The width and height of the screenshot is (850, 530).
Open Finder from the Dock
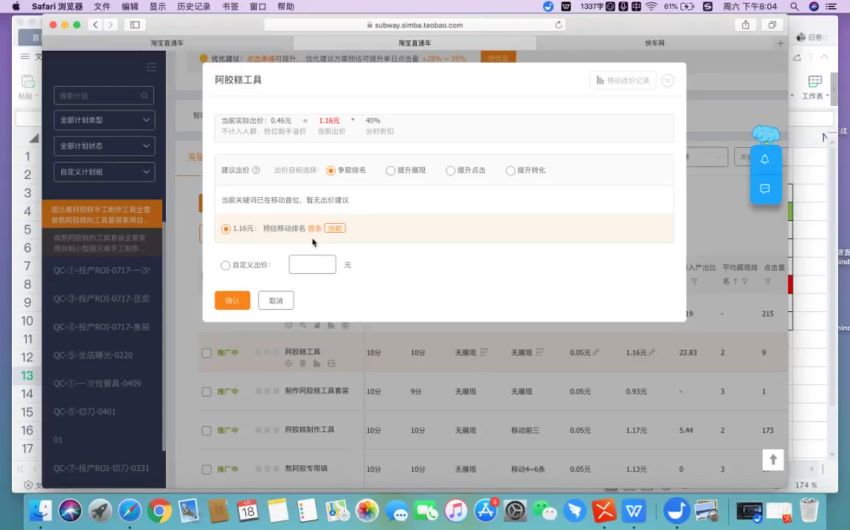(x=41, y=509)
